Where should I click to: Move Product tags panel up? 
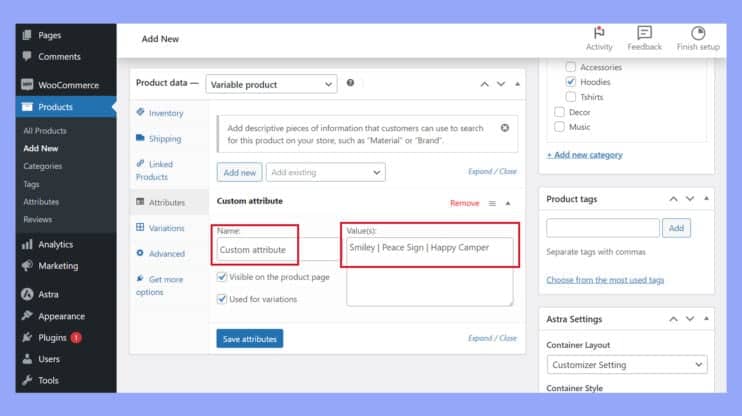tap(673, 199)
